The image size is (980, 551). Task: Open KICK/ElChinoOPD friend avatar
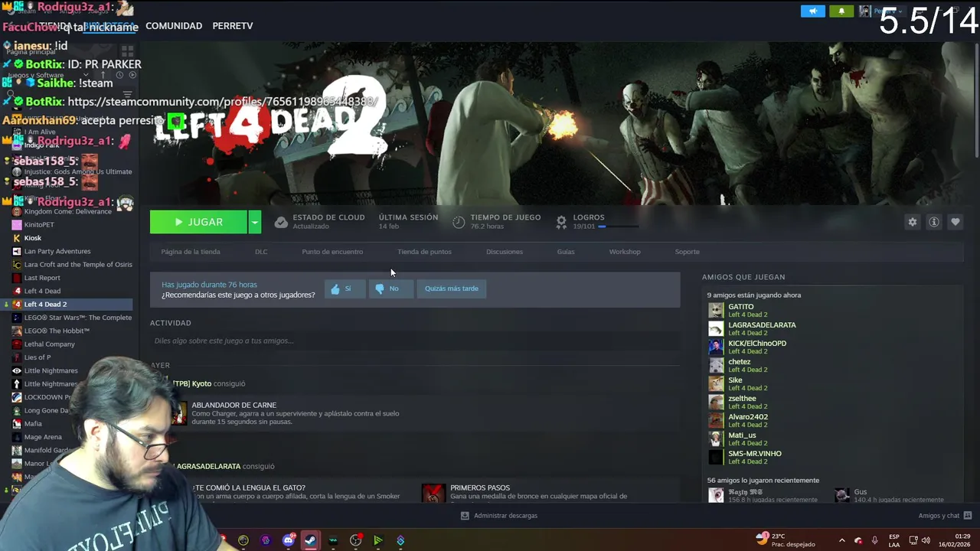point(716,347)
